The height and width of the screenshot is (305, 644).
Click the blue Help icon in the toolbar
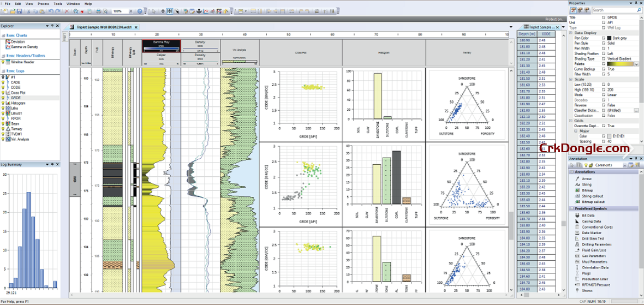point(140,11)
